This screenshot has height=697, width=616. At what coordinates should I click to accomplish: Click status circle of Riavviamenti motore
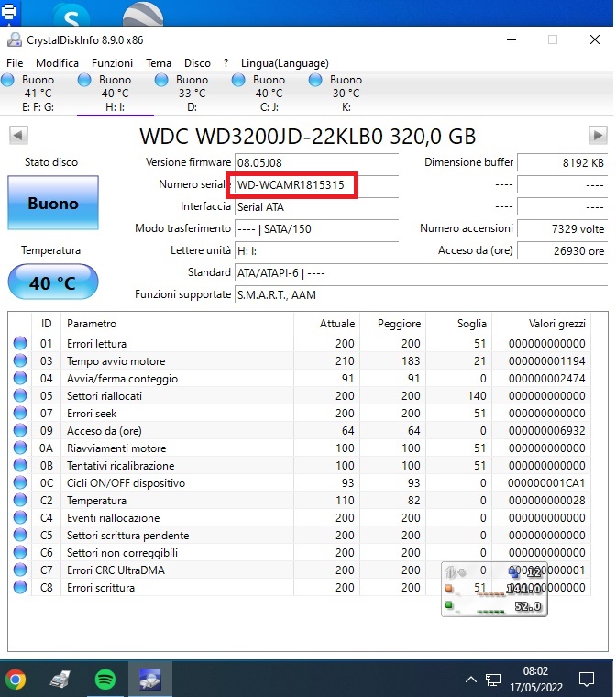coord(20,448)
